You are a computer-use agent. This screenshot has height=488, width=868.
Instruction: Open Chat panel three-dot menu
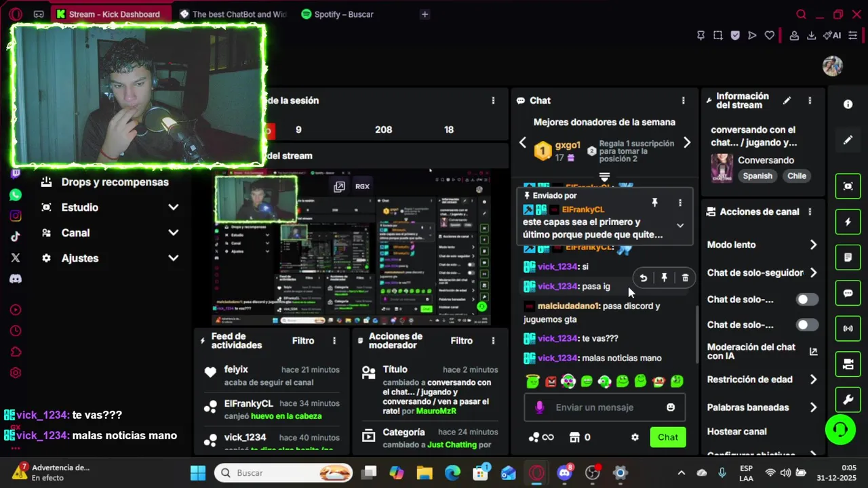coord(683,100)
